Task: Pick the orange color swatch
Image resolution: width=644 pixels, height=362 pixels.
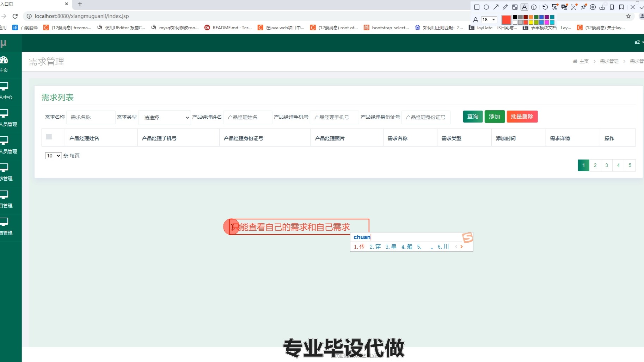Action: 531,17
